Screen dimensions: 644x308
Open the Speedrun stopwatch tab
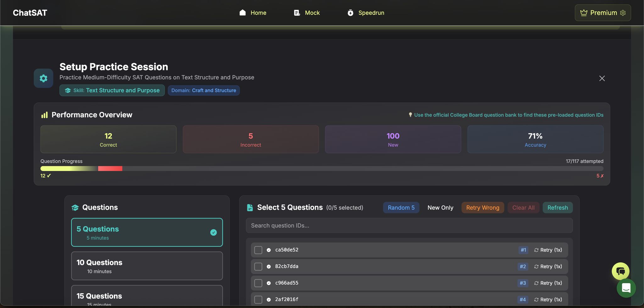pos(366,13)
